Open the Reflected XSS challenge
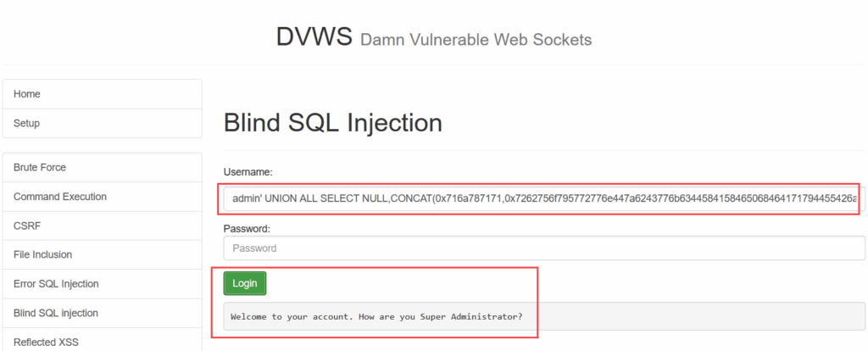This screenshot has width=868, height=351. pos(103,340)
